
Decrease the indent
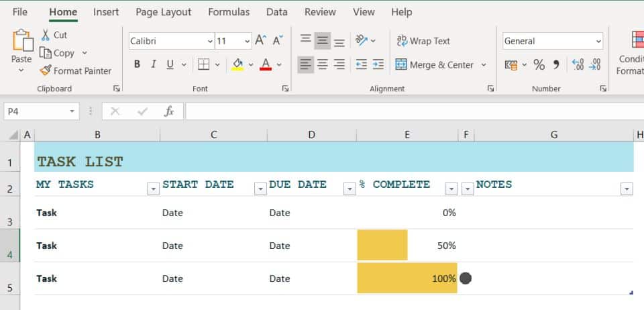coord(362,64)
